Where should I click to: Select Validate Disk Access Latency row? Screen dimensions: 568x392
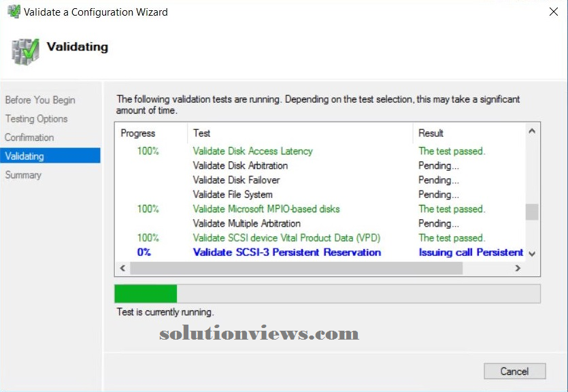click(x=320, y=151)
